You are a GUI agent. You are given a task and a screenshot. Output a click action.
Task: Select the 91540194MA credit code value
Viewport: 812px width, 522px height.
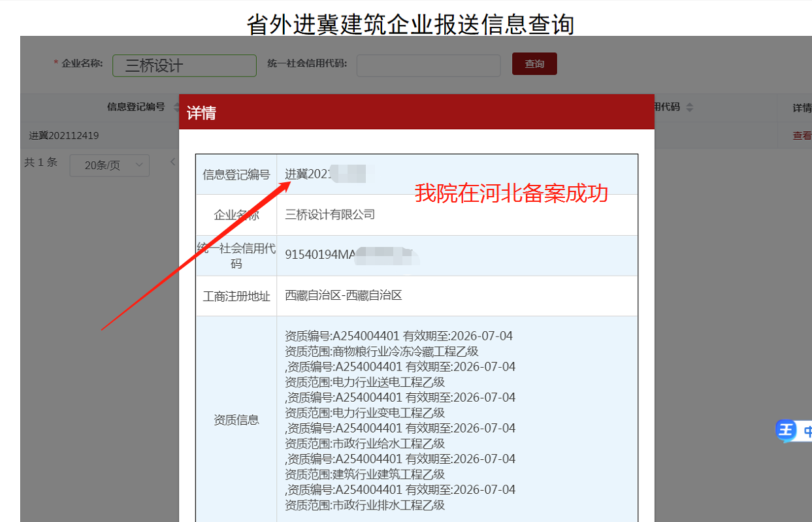coord(319,255)
